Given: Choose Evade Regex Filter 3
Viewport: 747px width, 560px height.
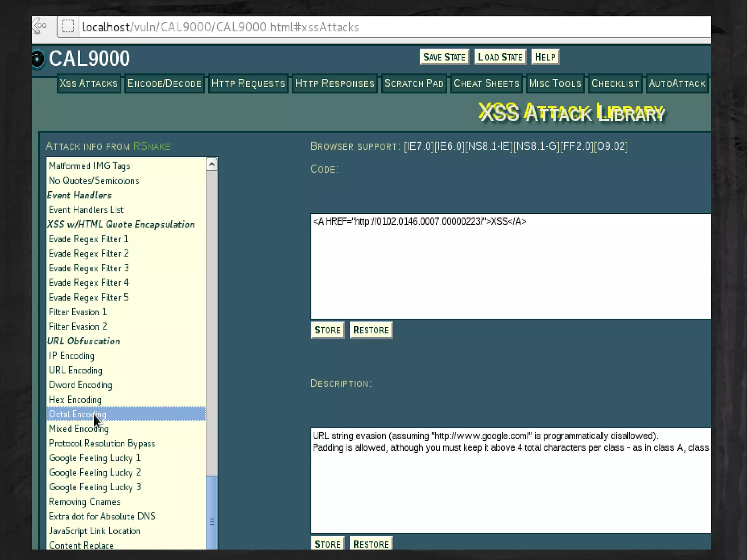Looking at the screenshot, I should point(89,268).
